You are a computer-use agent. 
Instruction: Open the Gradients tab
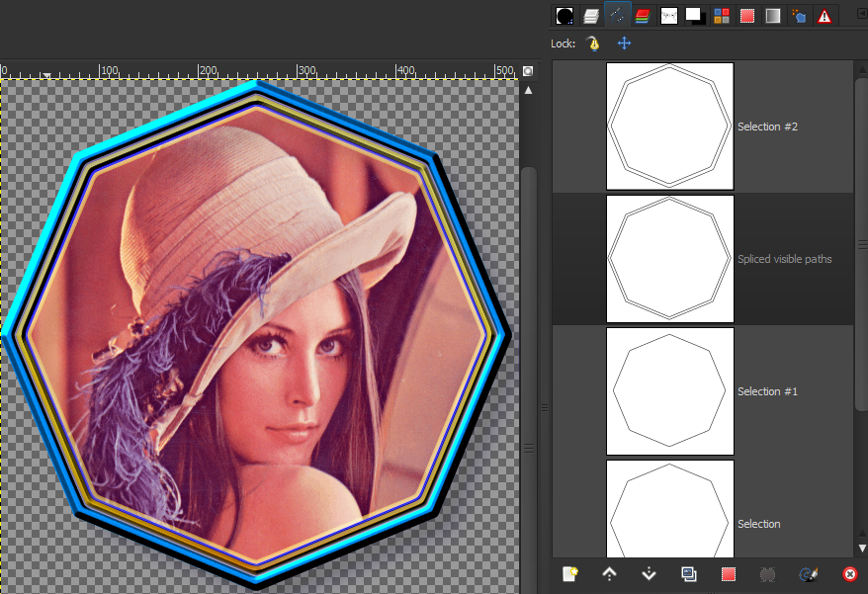coord(773,16)
